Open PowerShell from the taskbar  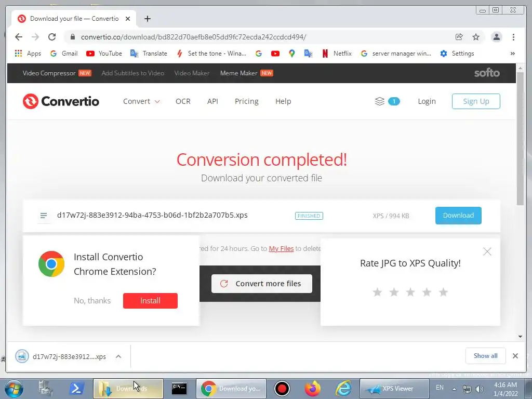76,389
